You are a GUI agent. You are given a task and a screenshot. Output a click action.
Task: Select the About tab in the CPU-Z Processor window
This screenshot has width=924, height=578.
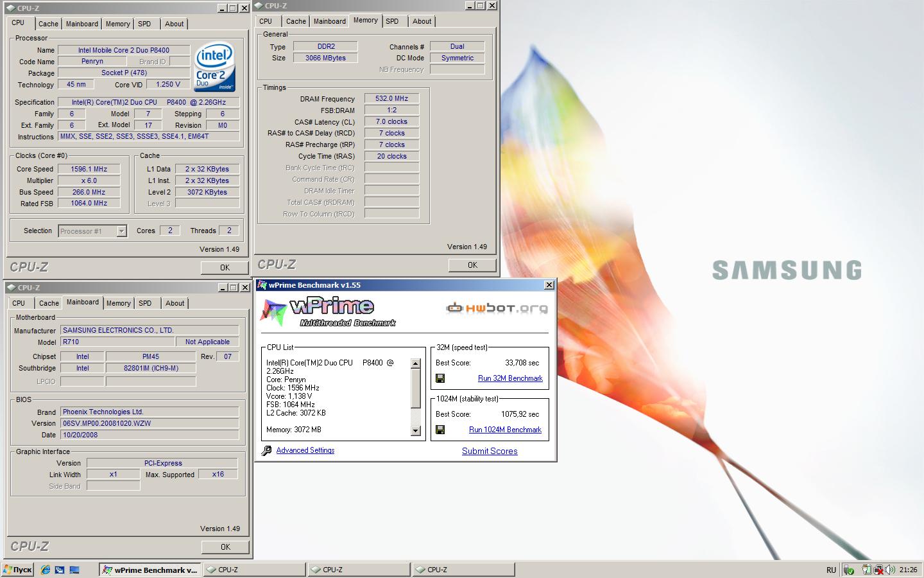click(175, 24)
